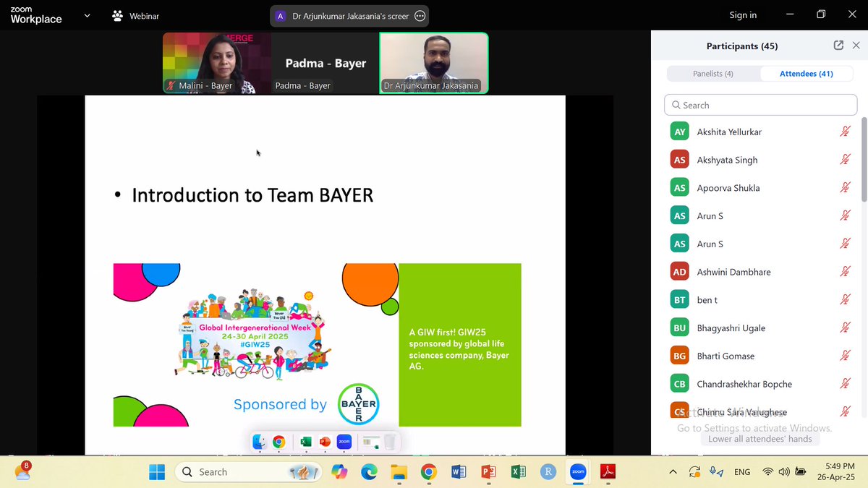Pop out the Participants panel

pos(838,46)
